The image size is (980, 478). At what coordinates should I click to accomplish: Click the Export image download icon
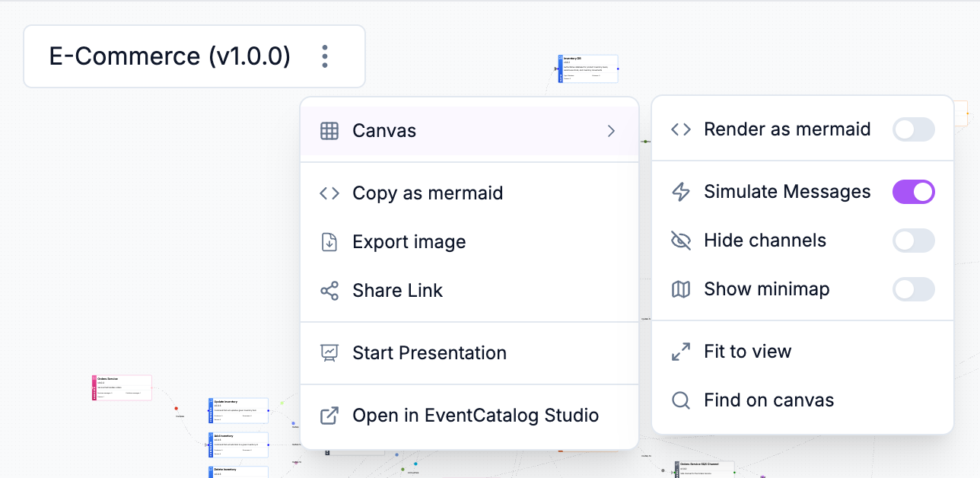[329, 242]
